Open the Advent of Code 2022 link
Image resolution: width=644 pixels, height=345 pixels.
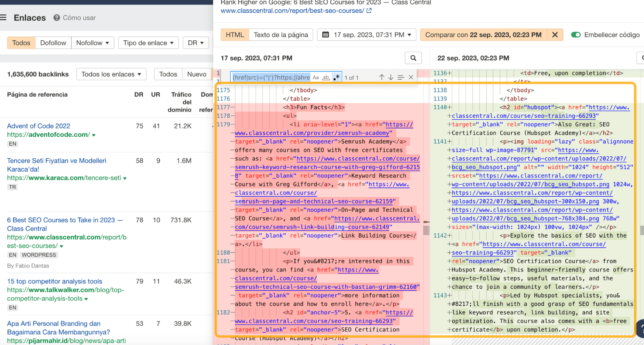point(39,126)
